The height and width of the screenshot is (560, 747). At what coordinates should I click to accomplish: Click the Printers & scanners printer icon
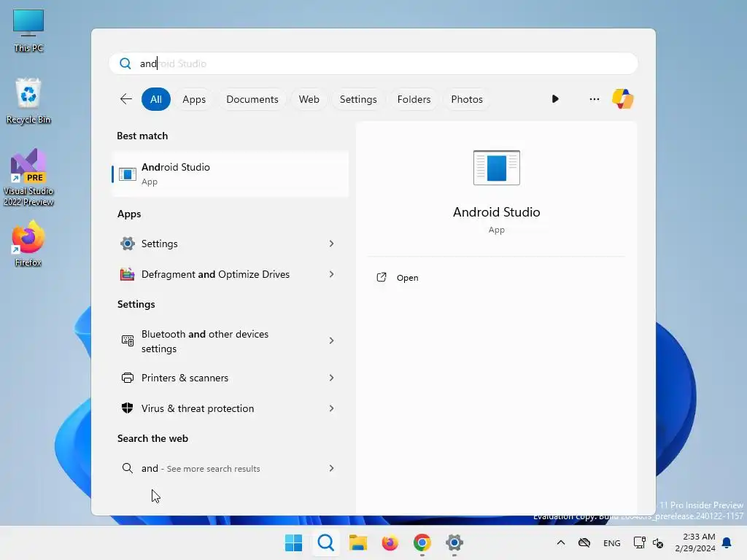(127, 378)
